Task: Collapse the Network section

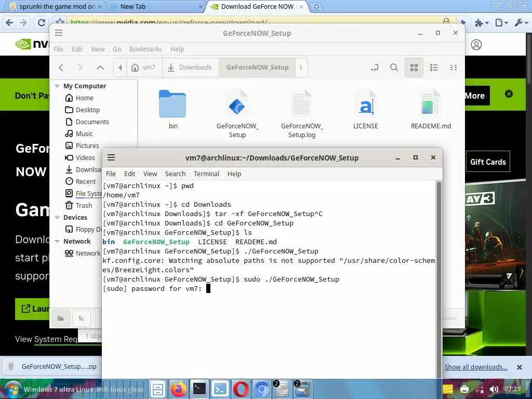Action: click(x=57, y=241)
